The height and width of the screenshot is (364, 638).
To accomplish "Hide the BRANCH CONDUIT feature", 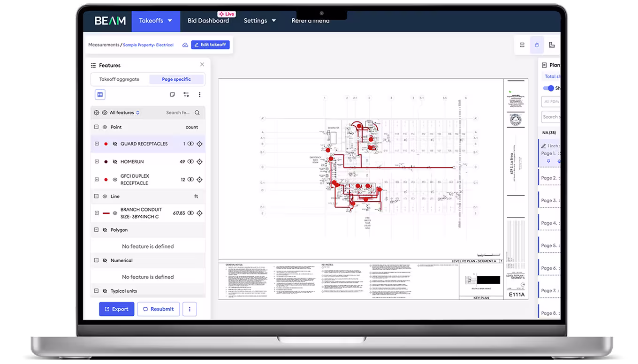I will point(115,213).
